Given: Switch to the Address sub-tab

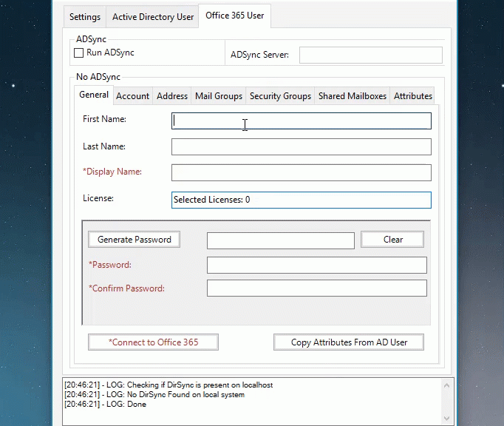Looking at the screenshot, I should [172, 96].
